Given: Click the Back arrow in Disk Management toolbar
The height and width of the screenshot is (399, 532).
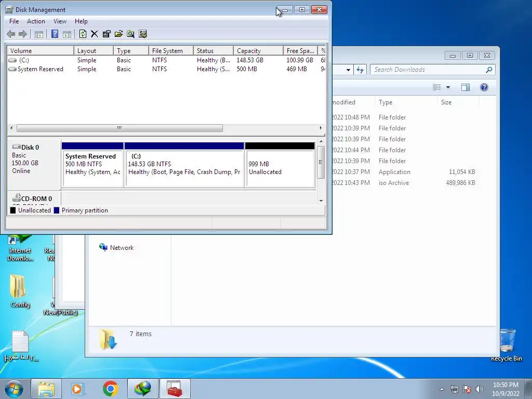Looking at the screenshot, I should [x=11, y=34].
